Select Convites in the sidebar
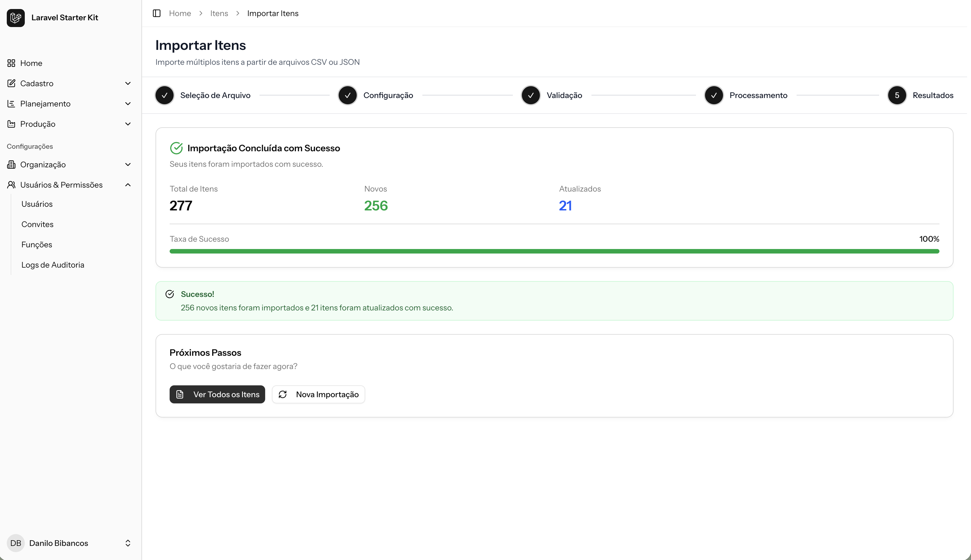Viewport: 971px width, 560px height. point(37,224)
